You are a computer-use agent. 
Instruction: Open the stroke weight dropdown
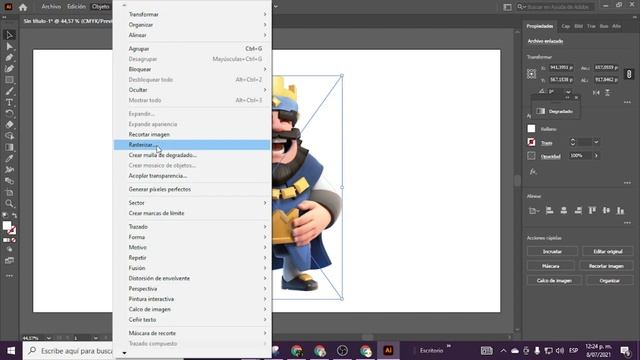[x=596, y=142]
